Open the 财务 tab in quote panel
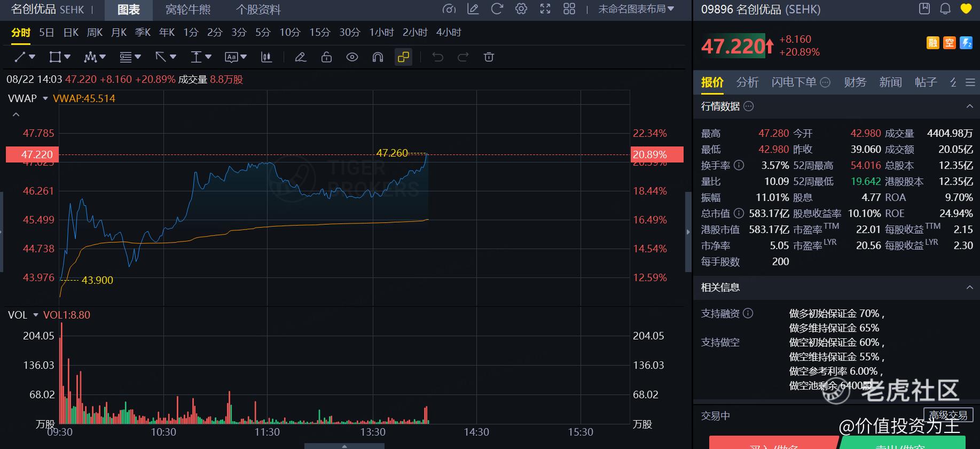The width and height of the screenshot is (980, 449). tap(855, 82)
